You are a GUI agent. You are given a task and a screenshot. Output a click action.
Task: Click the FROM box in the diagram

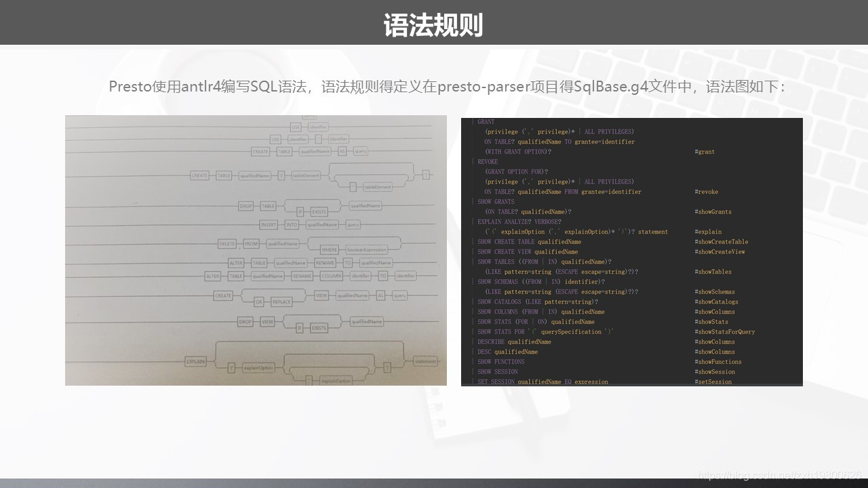(252, 243)
